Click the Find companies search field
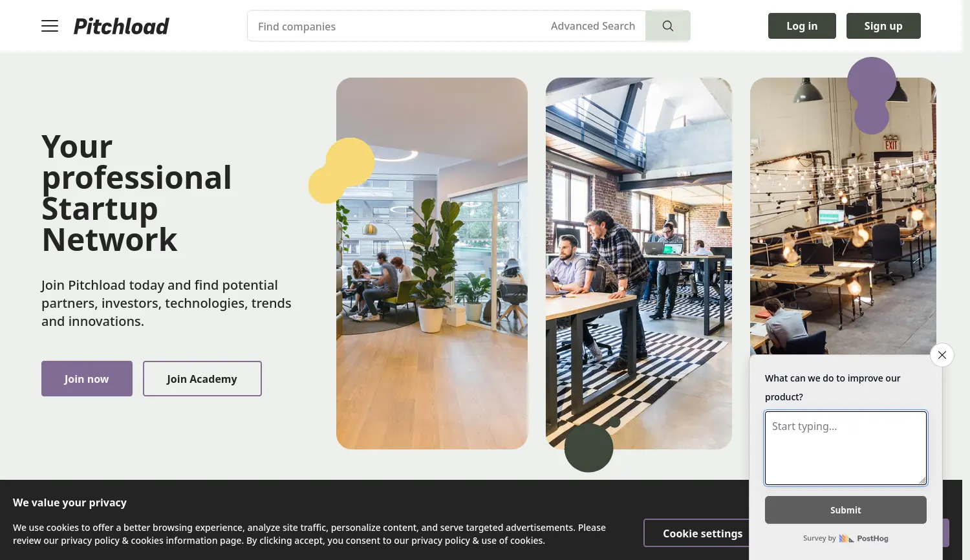The height and width of the screenshot is (560, 970). tap(394, 26)
